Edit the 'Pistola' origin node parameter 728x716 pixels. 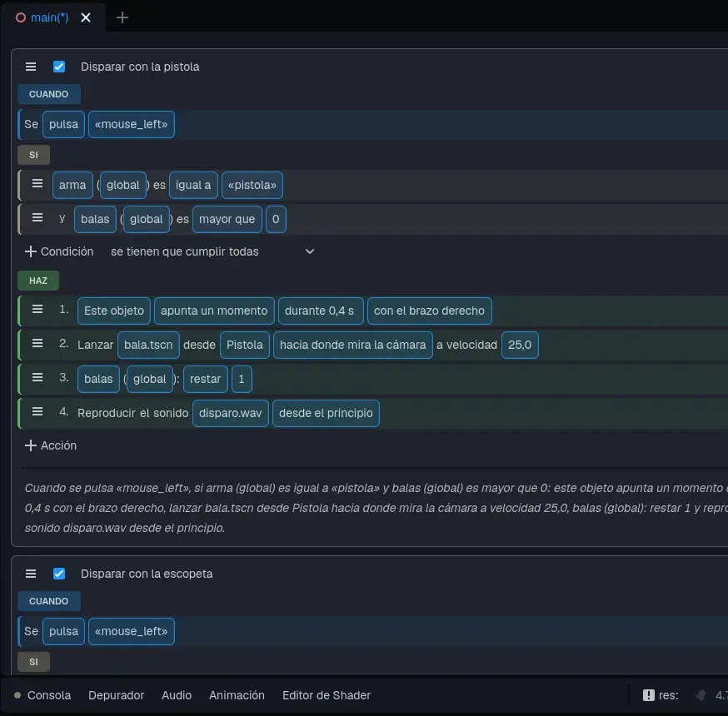coord(245,345)
